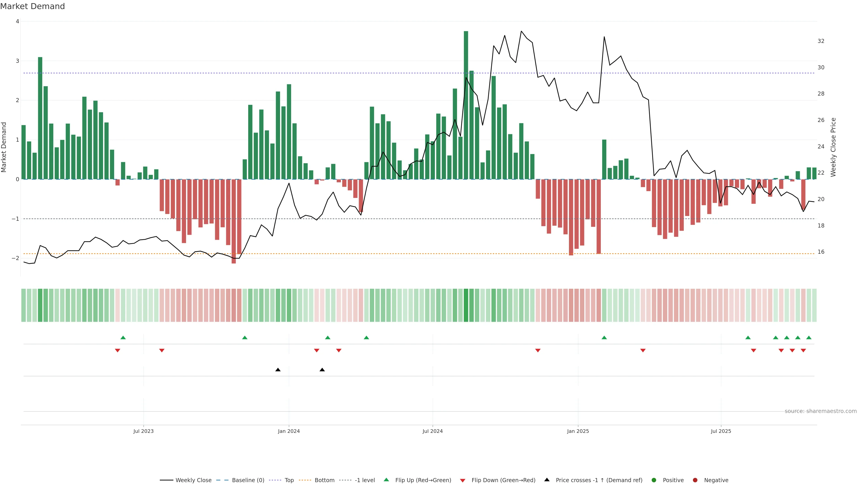Click the darkest green heatmap strip cell
The height and width of the screenshot is (488, 868).
(x=466, y=305)
